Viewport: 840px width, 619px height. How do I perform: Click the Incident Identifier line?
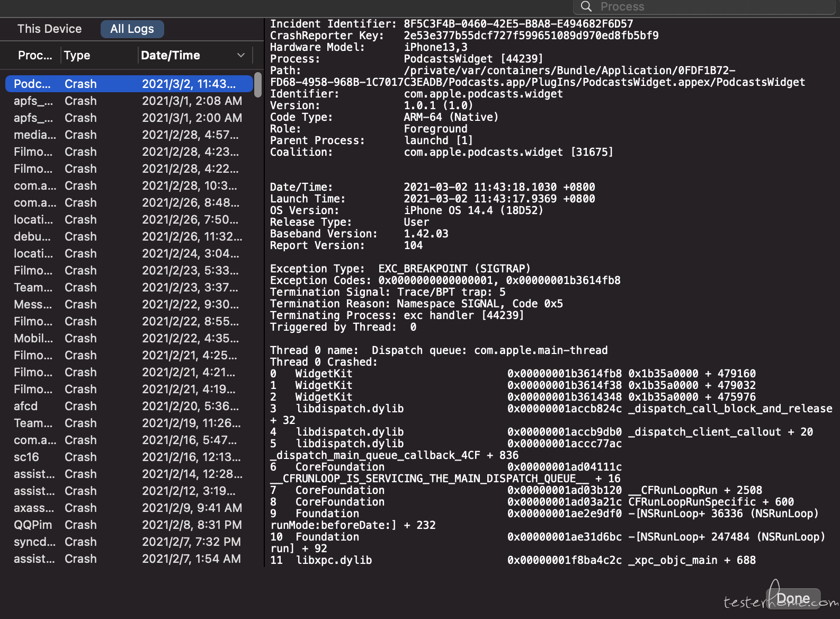click(x=452, y=24)
